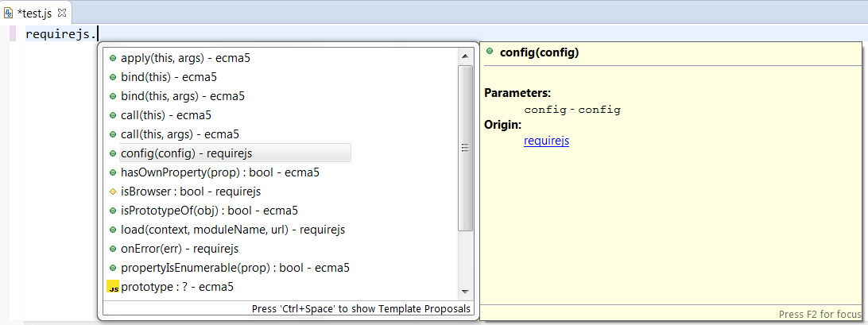Click the green icon beside call(this)
This screenshot has height=325, width=868.
[112, 116]
